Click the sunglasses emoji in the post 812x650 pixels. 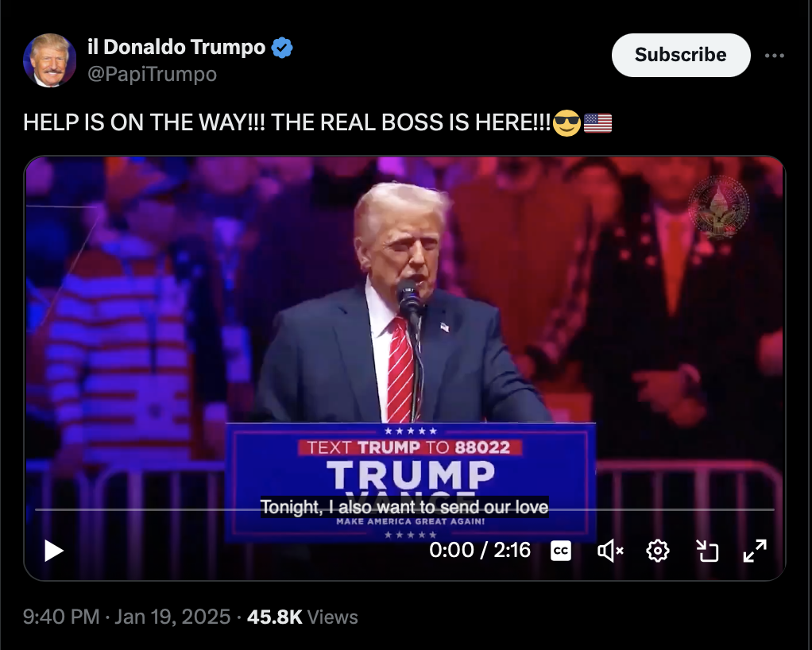(566, 123)
